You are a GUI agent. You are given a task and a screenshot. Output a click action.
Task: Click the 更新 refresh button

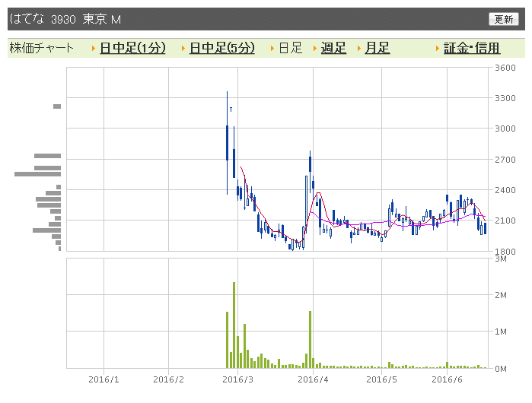point(504,19)
